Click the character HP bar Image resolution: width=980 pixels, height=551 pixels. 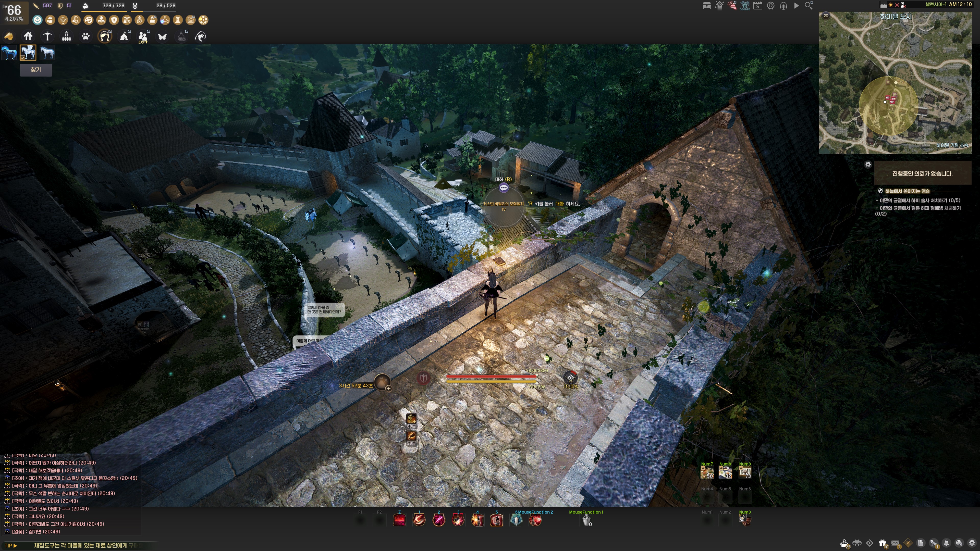click(491, 377)
